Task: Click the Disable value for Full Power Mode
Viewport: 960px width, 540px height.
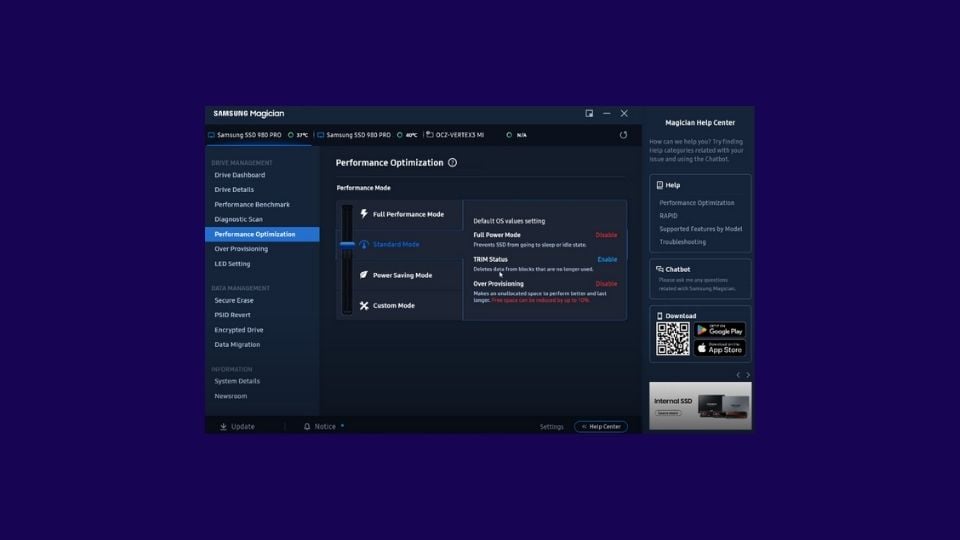Action: [x=606, y=235]
